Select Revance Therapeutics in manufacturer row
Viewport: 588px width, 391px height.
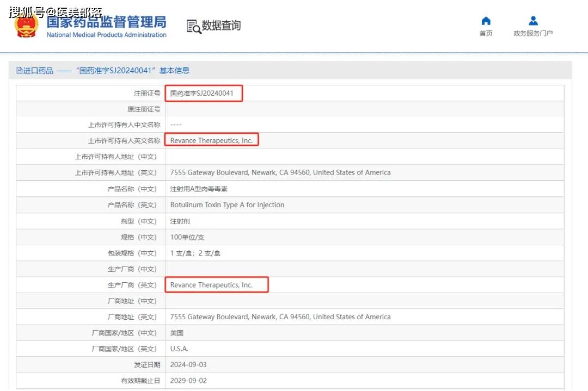[211, 285]
